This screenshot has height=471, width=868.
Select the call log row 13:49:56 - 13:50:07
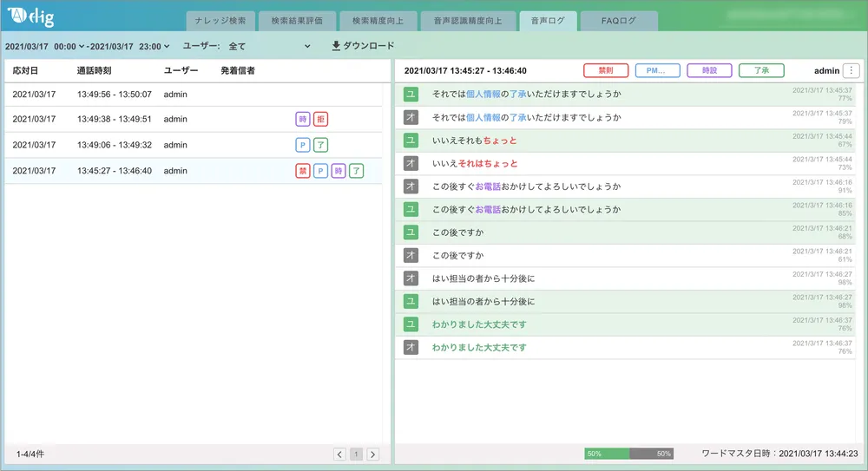point(194,95)
